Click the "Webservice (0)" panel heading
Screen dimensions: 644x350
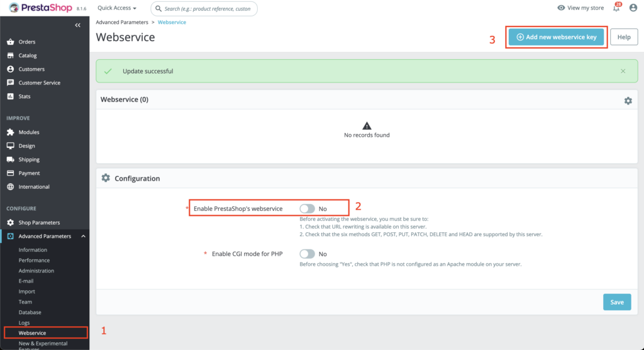coord(125,99)
